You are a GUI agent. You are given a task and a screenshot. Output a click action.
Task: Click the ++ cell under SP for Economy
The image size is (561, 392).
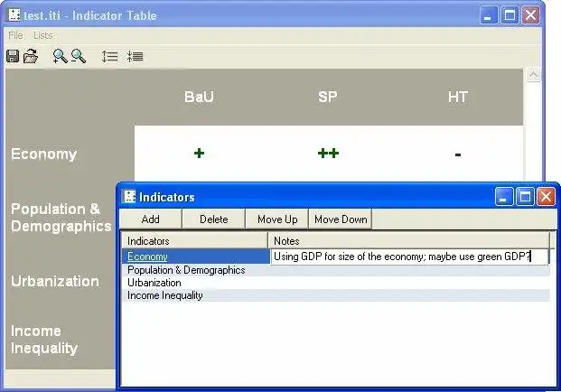328,154
